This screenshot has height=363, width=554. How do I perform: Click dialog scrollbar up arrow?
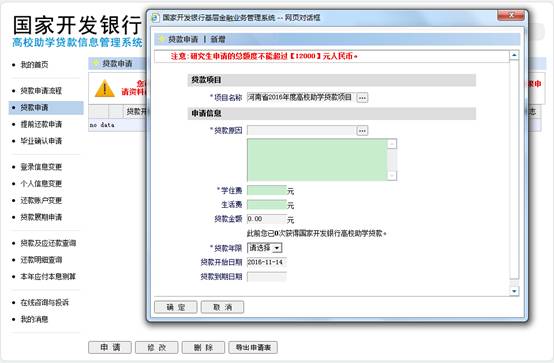[x=514, y=55]
